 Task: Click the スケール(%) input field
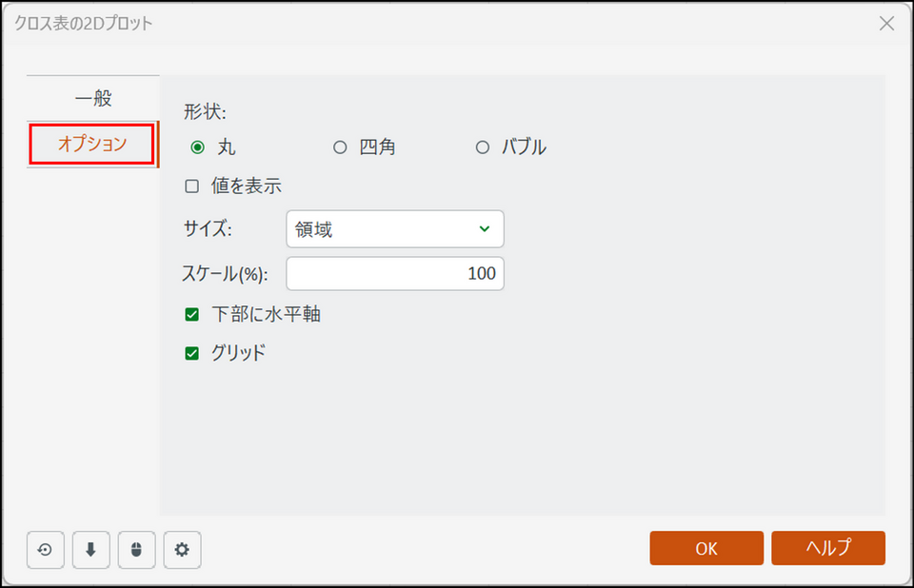click(394, 274)
